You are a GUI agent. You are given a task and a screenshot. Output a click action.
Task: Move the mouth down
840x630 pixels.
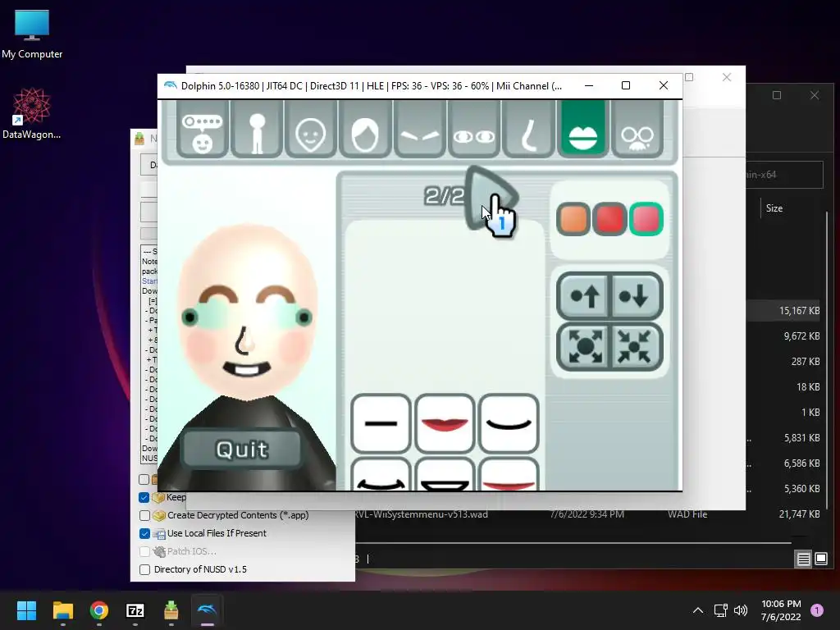[636, 295]
